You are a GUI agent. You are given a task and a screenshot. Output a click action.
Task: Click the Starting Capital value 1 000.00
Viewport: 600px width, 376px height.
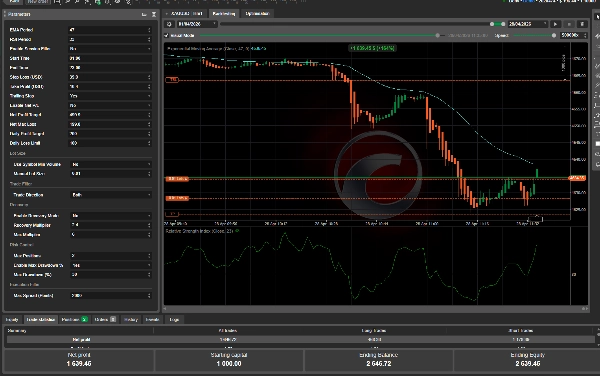229,364
